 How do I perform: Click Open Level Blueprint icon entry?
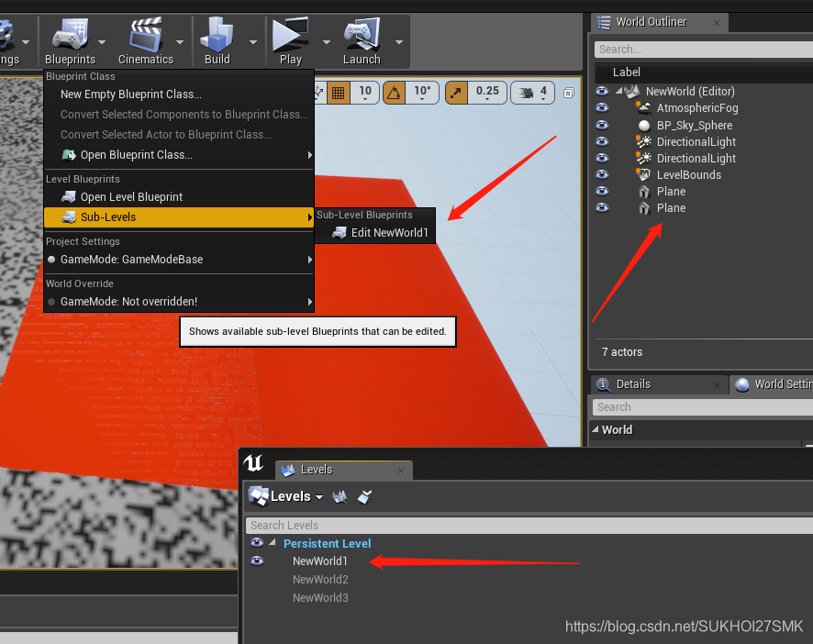point(69,197)
